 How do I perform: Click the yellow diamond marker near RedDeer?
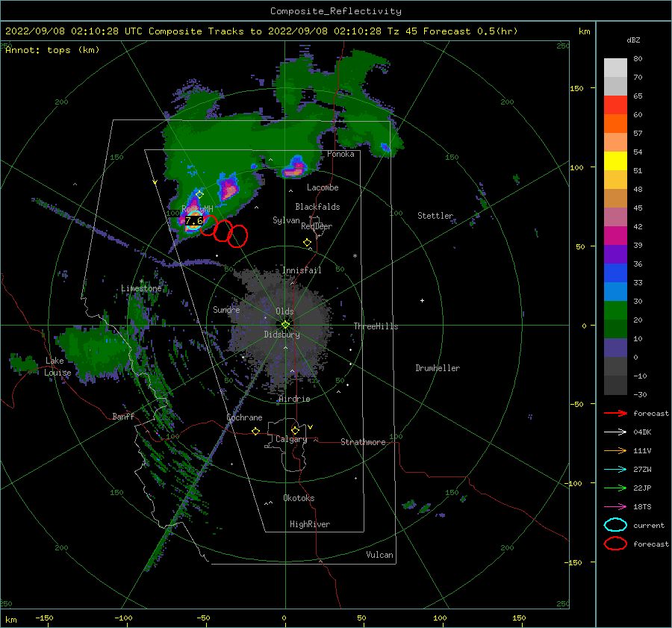(307, 243)
